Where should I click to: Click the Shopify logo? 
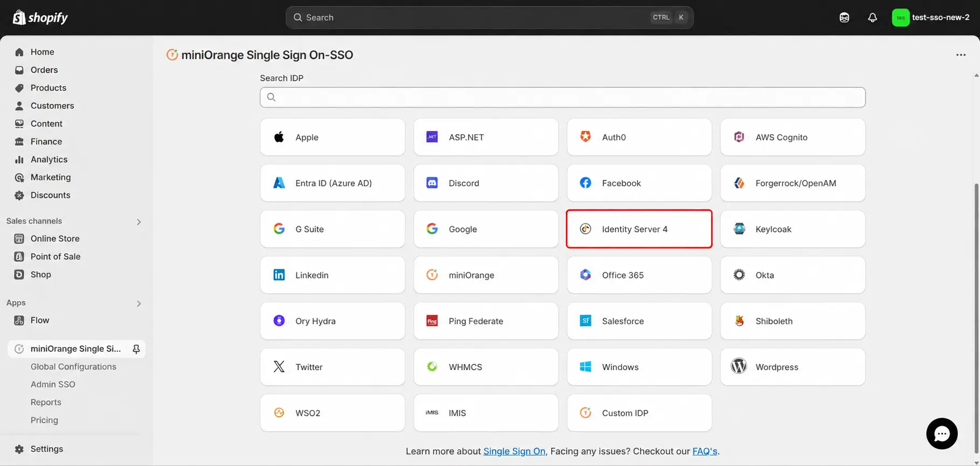click(x=40, y=18)
